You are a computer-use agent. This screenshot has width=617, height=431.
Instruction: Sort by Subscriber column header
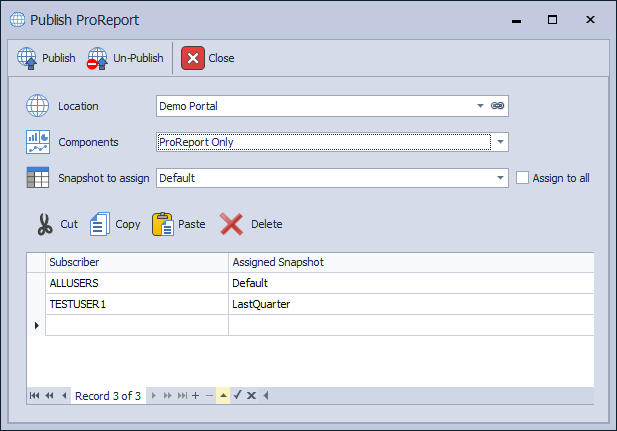click(137, 263)
